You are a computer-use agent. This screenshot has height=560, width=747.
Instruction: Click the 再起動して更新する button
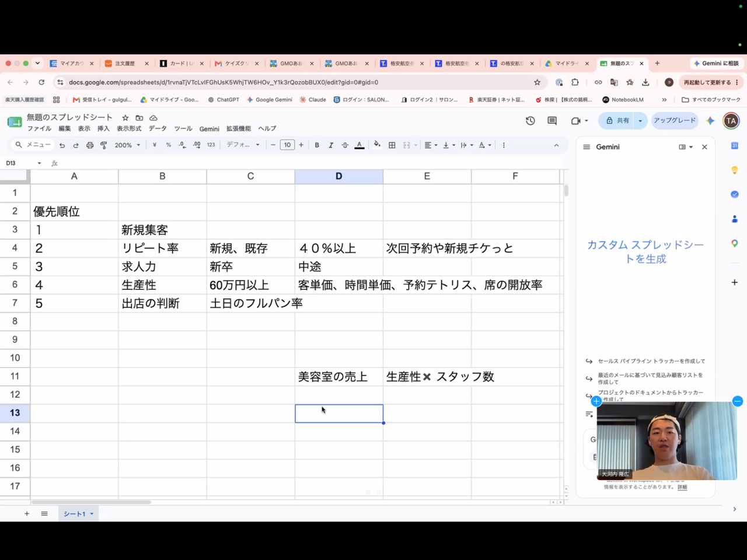(x=711, y=82)
